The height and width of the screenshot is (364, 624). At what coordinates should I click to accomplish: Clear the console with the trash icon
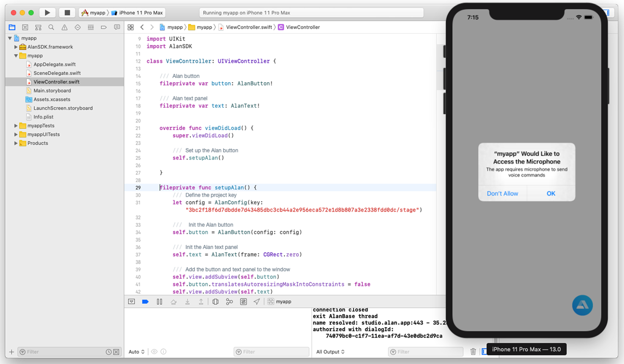[x=474, y=352]
